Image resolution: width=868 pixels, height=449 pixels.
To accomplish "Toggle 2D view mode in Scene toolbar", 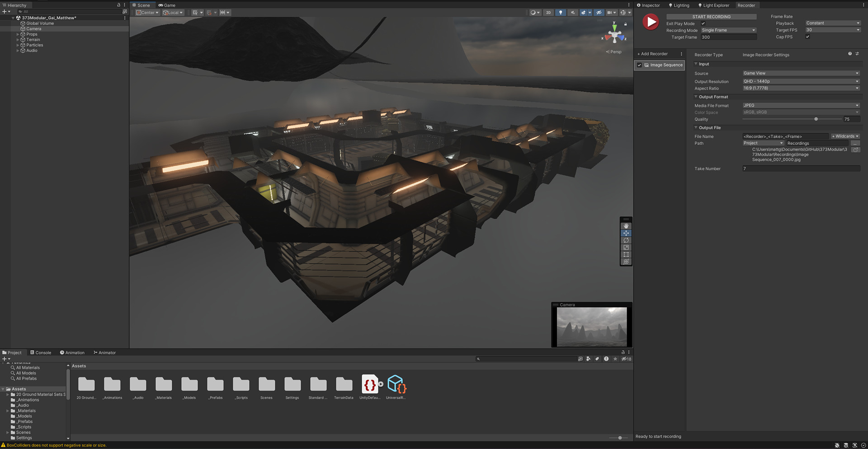I will click(x=548, y=13).
